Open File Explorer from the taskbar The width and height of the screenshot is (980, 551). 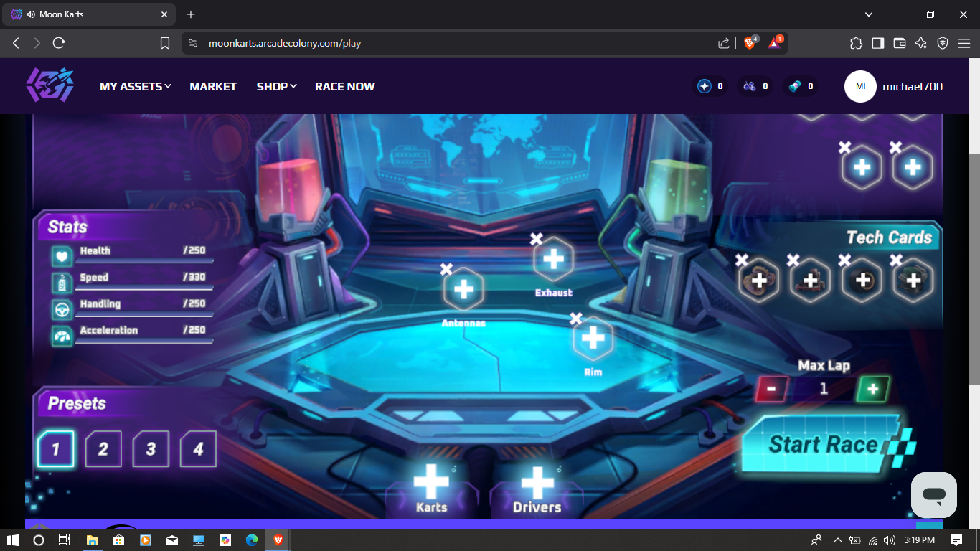(x=93, y=540)
